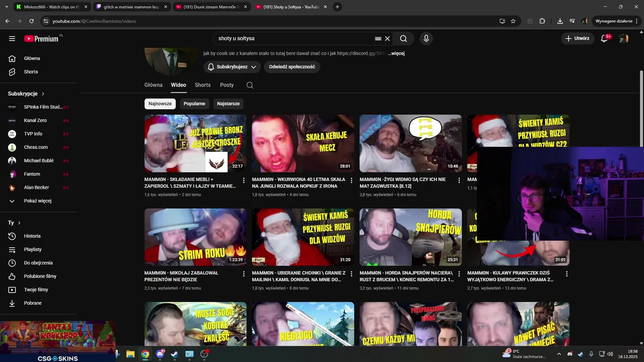Open Chrome icon in taskbar
This screenshot has width=644, height=362.
[145, 354]
